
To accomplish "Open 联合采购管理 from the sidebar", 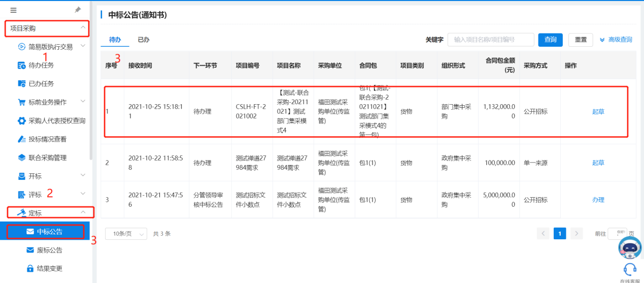I will 47,158.
